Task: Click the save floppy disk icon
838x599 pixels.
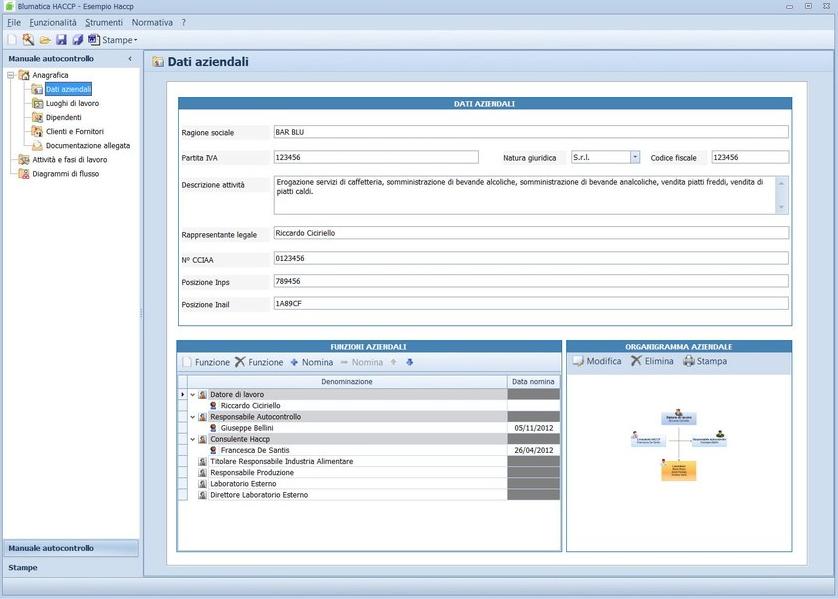Action: tap(61, 40)
